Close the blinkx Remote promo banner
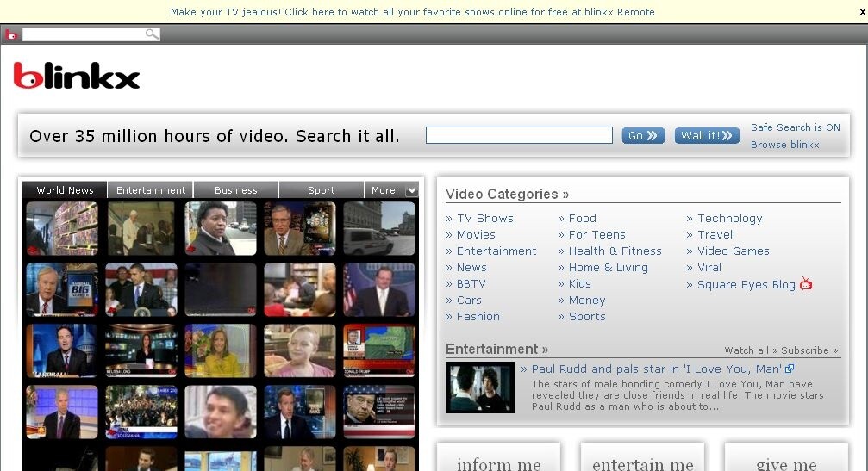This screenshot has width=868, height=471. tap(862, 11)
